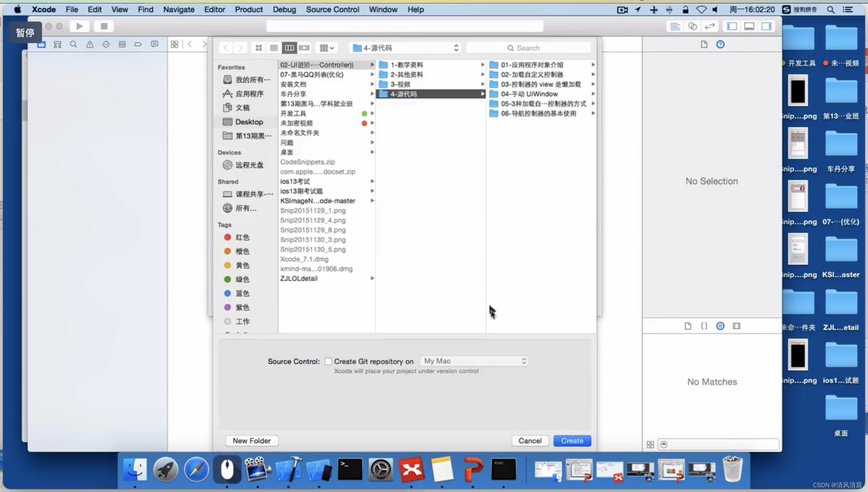Open the Editor menu
Screen dimensions: 868x492
(214, 9)
